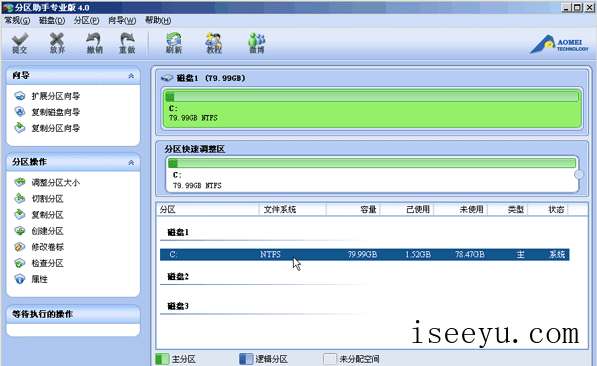Click the 撤销 (Undo) toolbar icon
Viewport: 597px width, 366px height.
pos(94,43)
